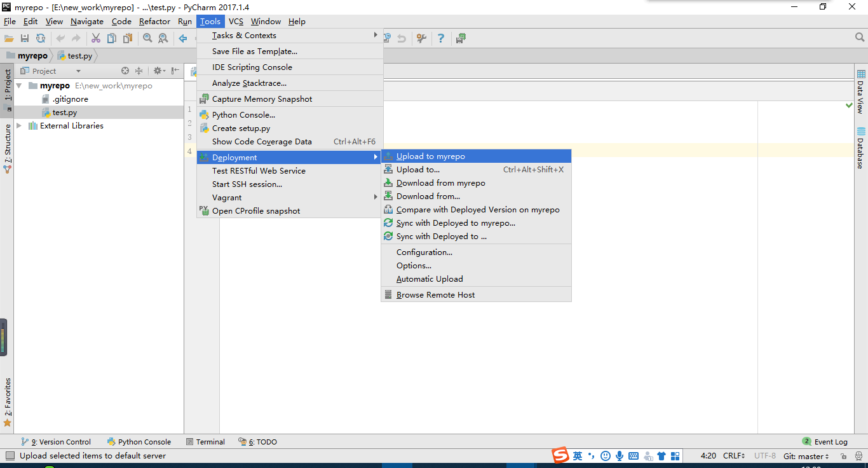Image resolution: width=868 pixels, height=468 pixels.
Task: Choose Capture Memory Snapshot
Action: coord(290,99)
